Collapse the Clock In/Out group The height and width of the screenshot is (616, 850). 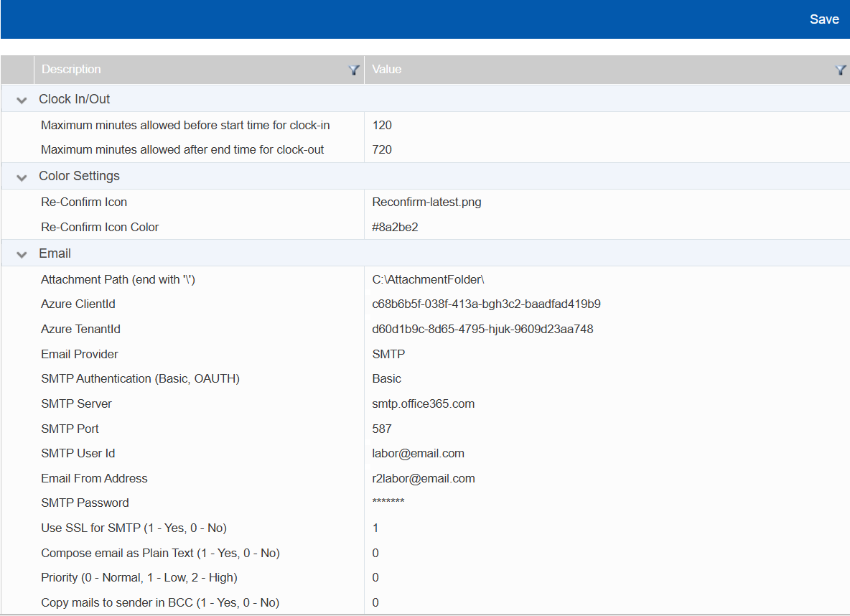click(x=22, y=100)
